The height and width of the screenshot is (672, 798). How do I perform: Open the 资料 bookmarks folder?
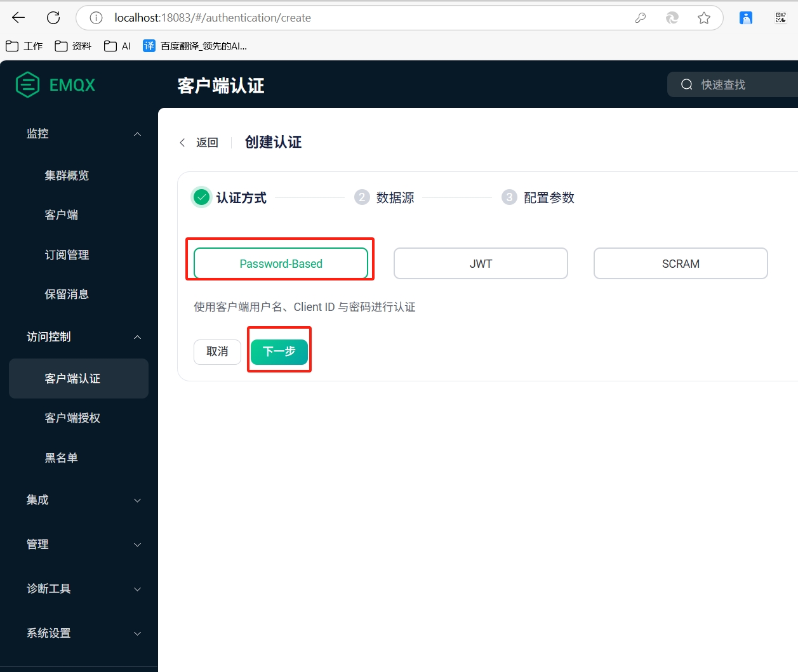click(x=73, y=46)
